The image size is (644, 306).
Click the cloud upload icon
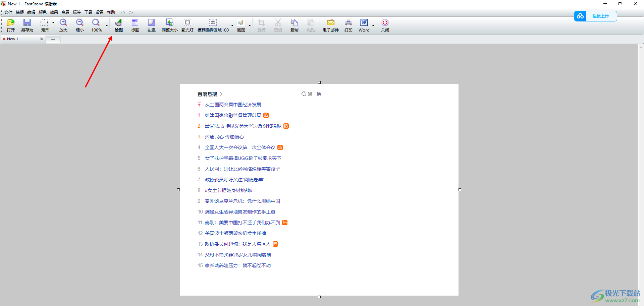[x=580, y=16]
